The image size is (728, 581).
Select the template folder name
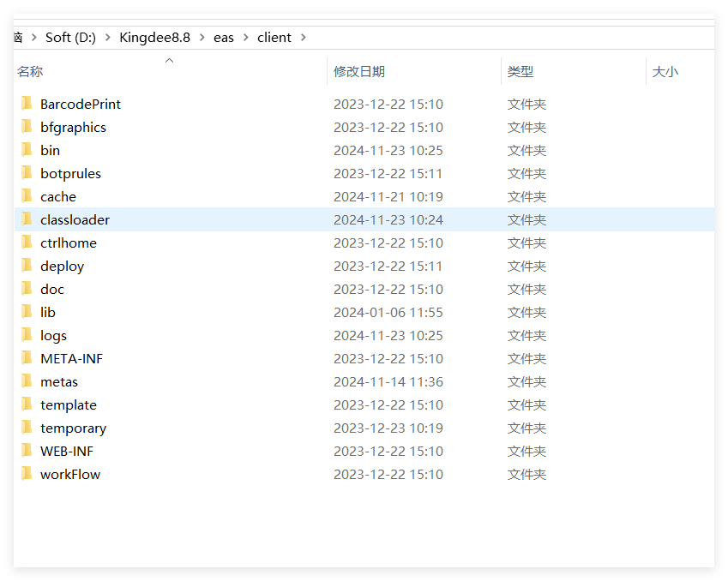coord(69,405)
